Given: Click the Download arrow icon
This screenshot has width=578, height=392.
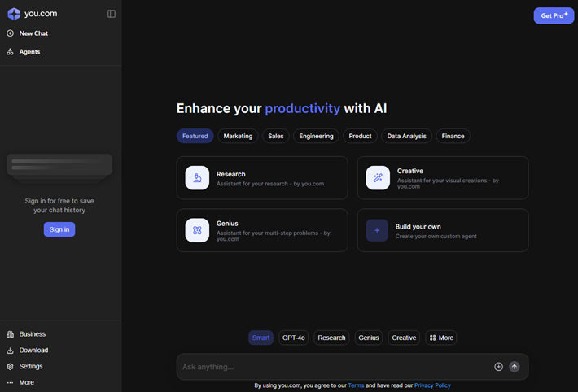Looking at the screenshot, I should click(11, 351).
